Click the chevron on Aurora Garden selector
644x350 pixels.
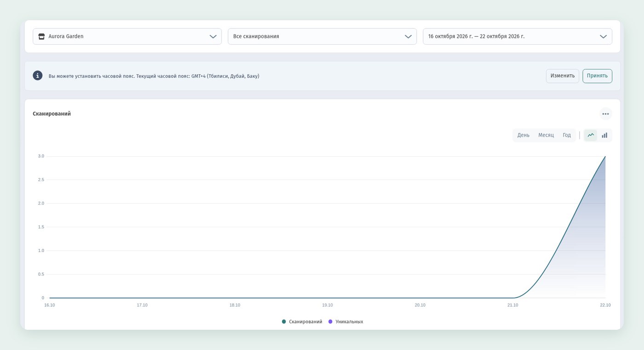point(213,36)
